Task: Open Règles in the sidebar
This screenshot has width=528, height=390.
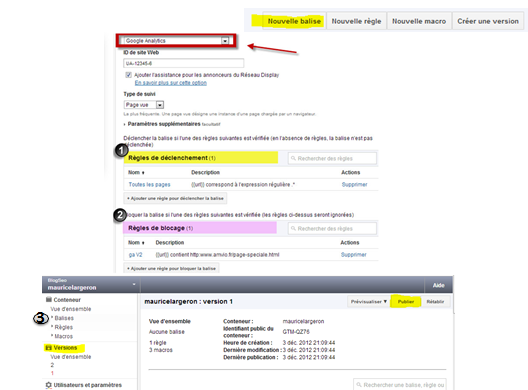Action: [63, 327]
